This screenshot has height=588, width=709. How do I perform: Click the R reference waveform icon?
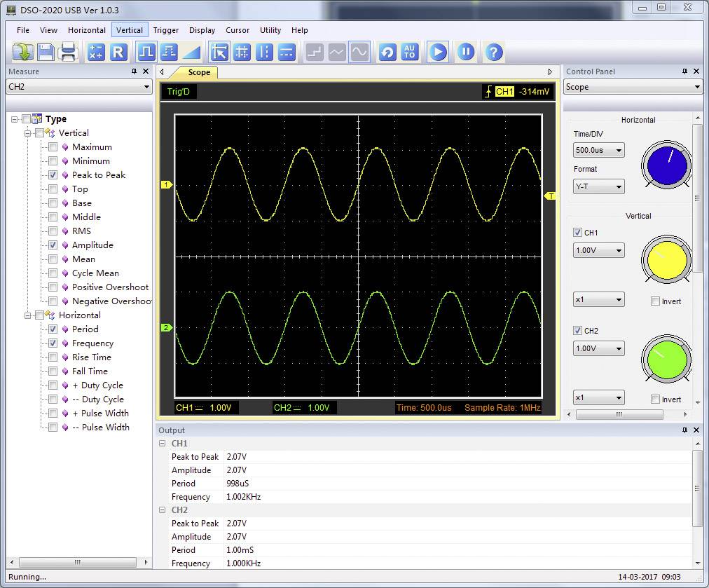pyautogui.click(x=118, y=51)
